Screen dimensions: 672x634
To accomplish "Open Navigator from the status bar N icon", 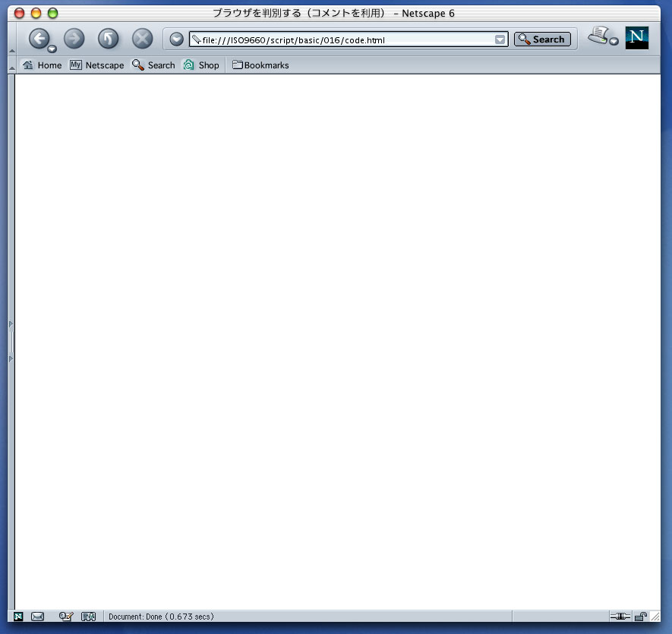I will (18, 617).
